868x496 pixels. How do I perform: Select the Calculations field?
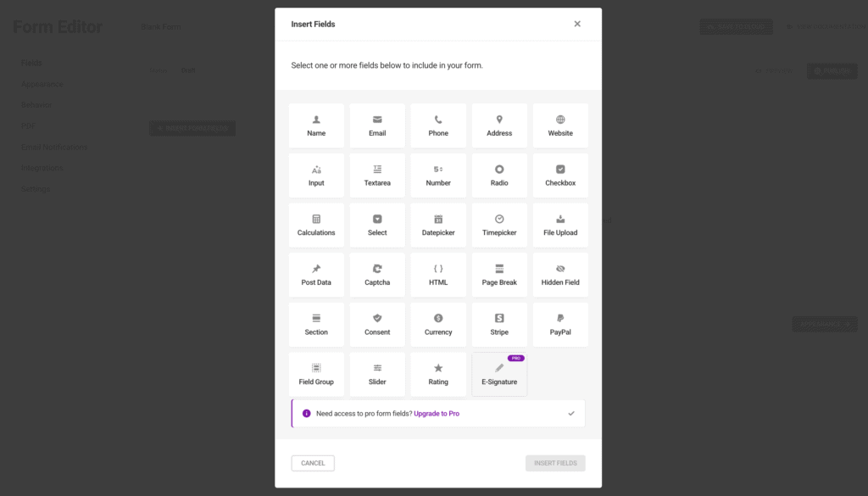(316, 226)
